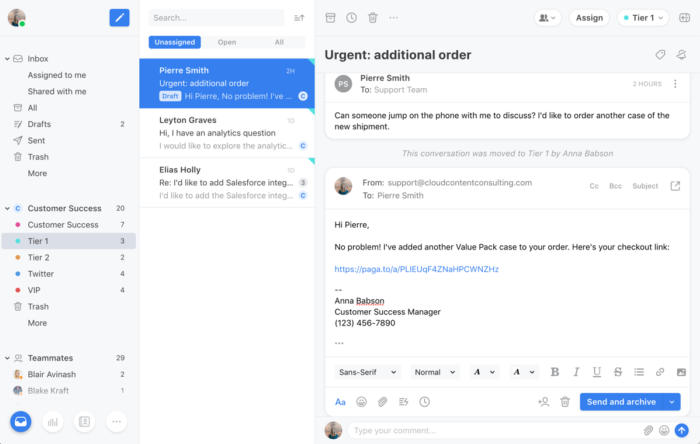700x444 pixels.
Task: Compose a new message with pencil button
Action: coord(119,18)
